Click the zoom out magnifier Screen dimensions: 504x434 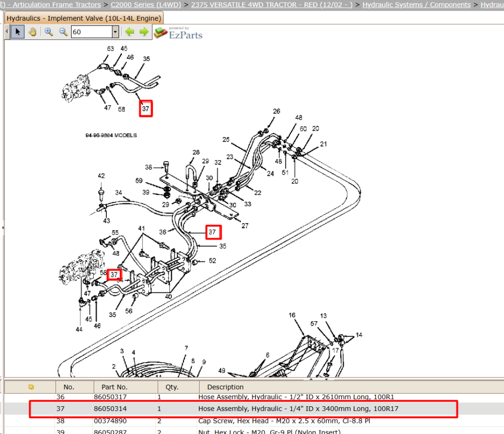coord(64,32)
